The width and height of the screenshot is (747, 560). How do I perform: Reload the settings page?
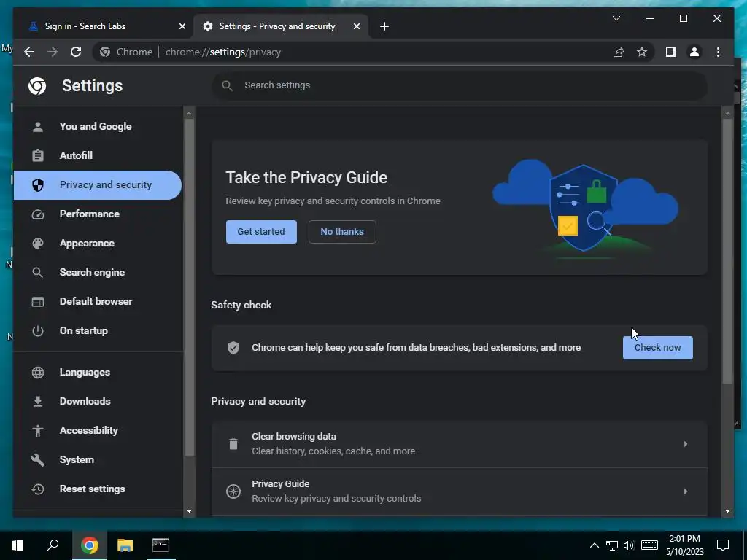[x=76, y=52]
